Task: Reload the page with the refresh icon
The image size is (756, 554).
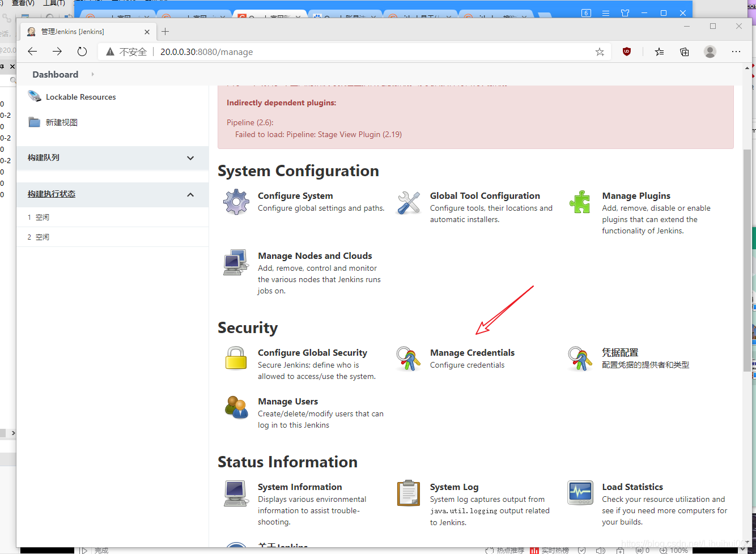Action: 82,52
